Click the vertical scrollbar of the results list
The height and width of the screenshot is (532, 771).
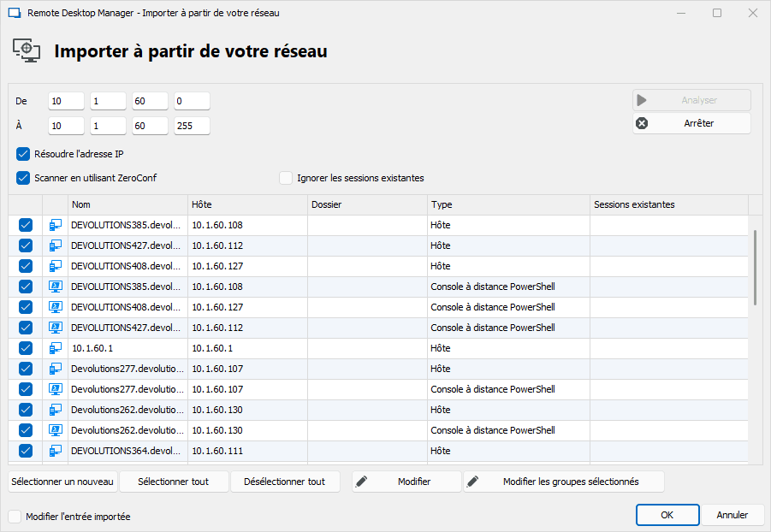pyautogui.click(x=754, y=268)
